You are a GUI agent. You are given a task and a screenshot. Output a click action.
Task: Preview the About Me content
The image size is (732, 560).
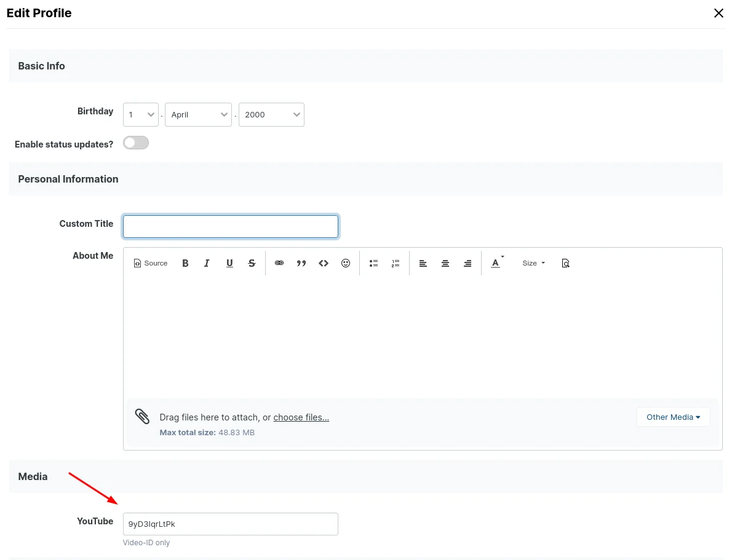pos(566,263)
